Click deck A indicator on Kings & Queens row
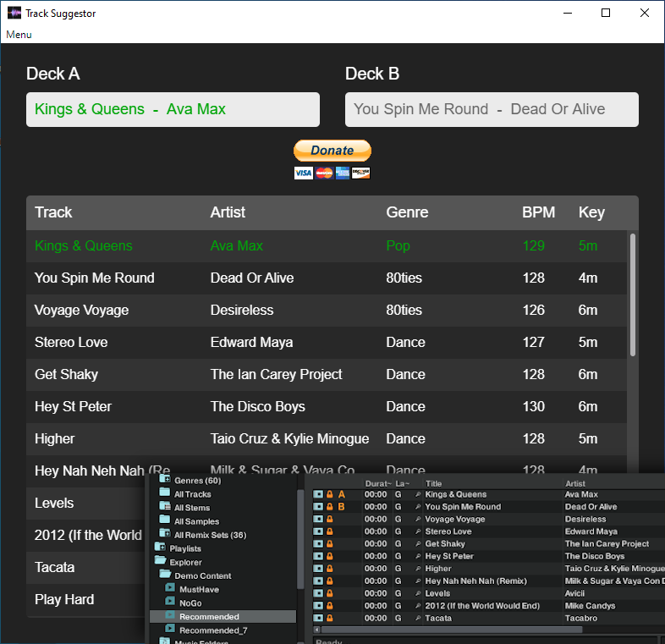 pyautogui.click(x=342, y=494)
